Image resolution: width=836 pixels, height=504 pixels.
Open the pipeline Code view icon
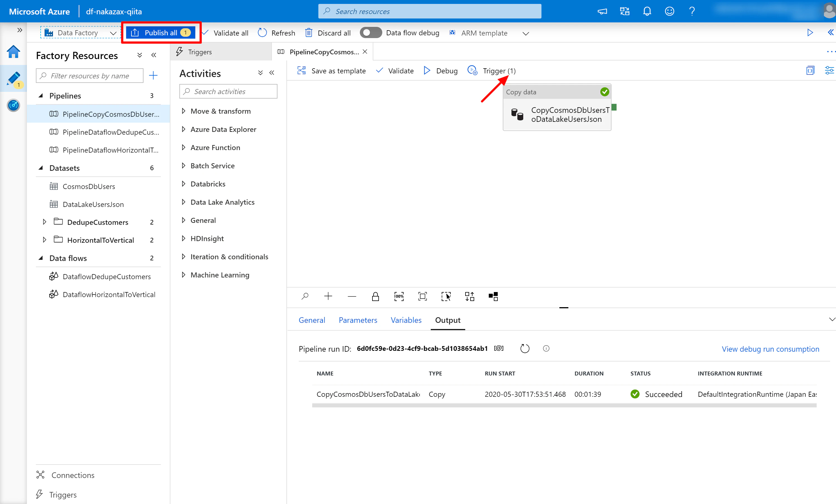810,71
